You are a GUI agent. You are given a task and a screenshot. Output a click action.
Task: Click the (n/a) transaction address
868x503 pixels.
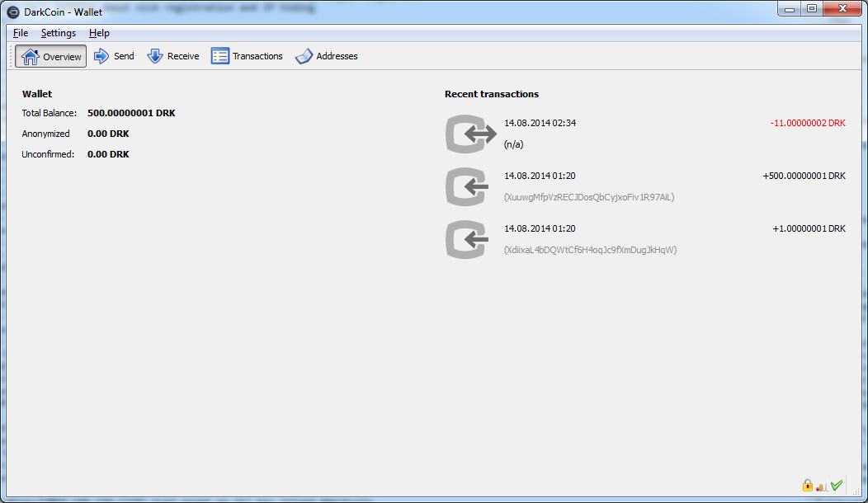pos(513,144)
